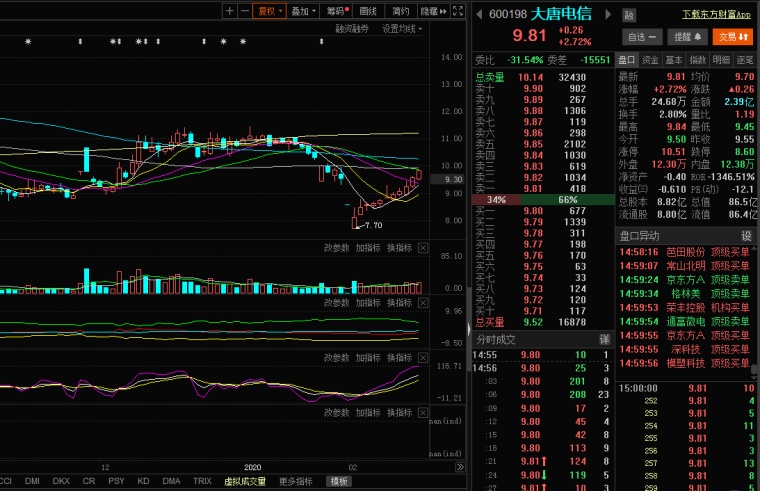Click the 筹码 toolbar button
Image resolution: width=760 pixels, height=491 pixels.
click(337, 11)
